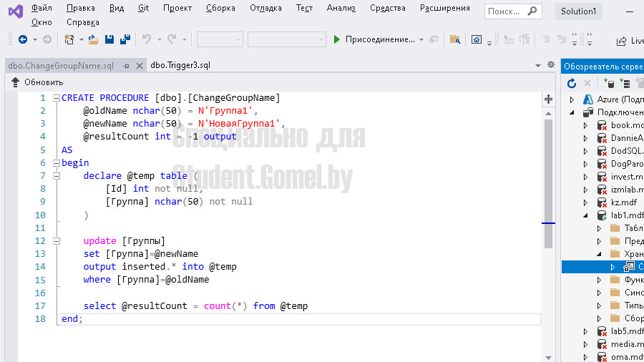Click the Обновить button
644x362 pixels.
(37, 82)
